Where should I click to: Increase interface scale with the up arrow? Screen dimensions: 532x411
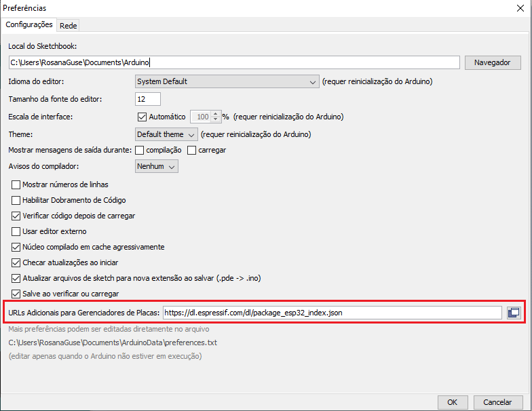(216, 114)
